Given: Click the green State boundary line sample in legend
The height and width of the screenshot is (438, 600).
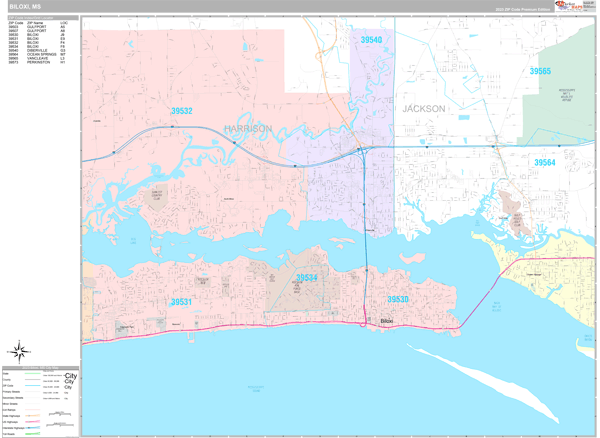Looking at the screenshot, I should (x=33, y=373).
